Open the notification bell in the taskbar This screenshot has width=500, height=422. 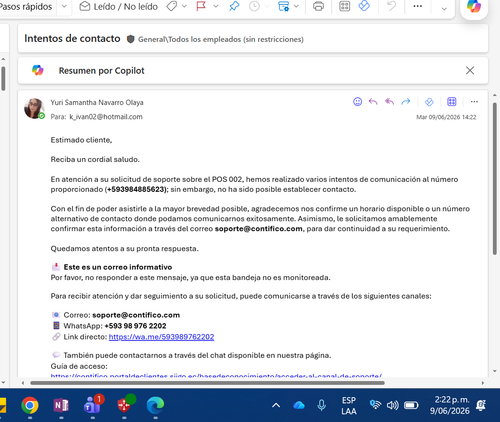tap(481, 405)
